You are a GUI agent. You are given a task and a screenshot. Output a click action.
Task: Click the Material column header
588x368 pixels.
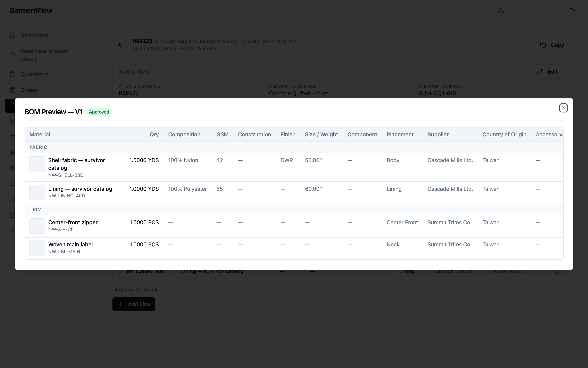point(40,135)
